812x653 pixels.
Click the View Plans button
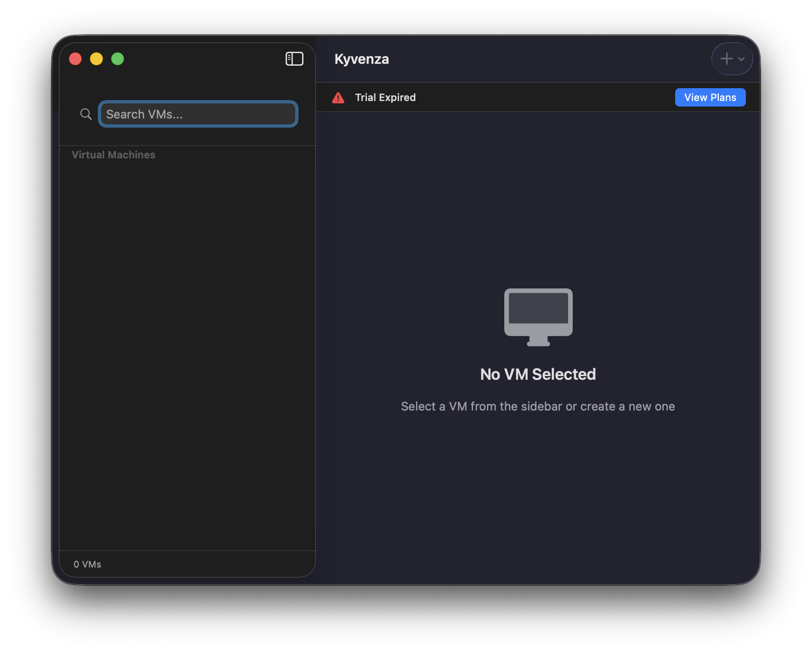(710, 97)
